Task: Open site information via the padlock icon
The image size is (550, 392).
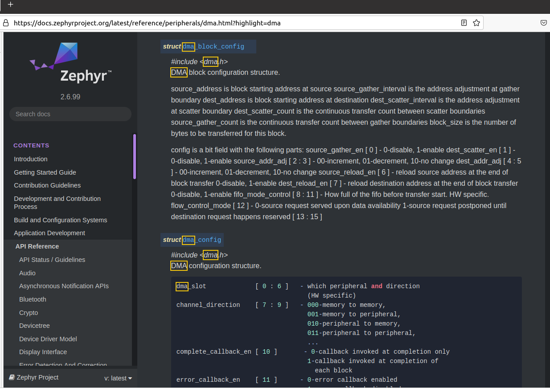Action: [5, 23]
